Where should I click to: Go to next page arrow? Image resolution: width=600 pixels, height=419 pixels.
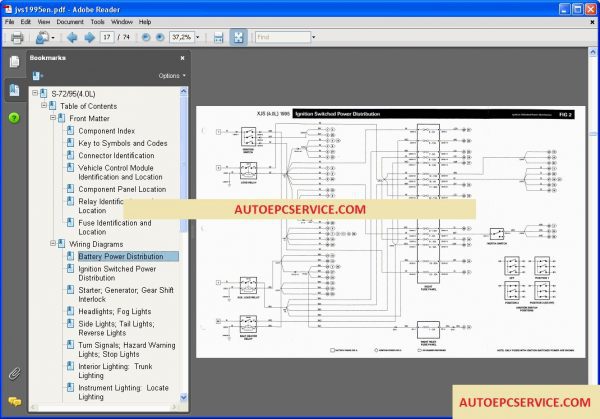point(90,37)
